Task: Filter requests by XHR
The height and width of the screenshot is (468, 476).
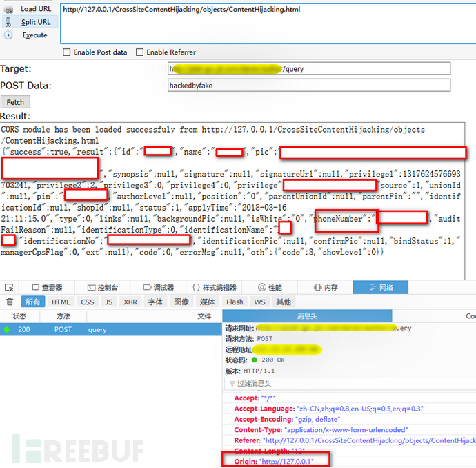Action: (130, 302)
